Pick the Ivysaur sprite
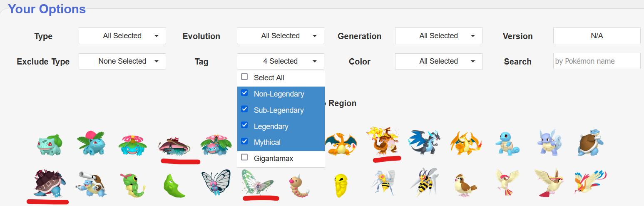Screen dimensions: 644x206 (x=90, y=143)
